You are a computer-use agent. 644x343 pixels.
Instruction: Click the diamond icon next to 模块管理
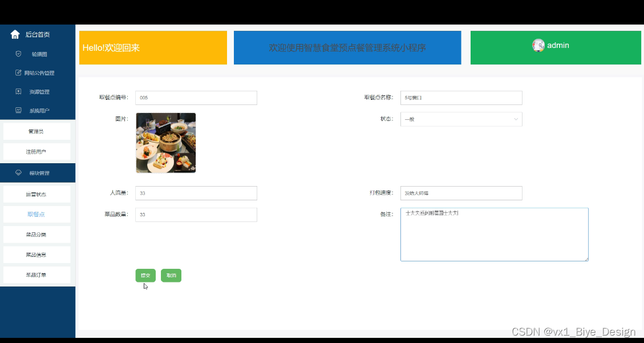18,172
